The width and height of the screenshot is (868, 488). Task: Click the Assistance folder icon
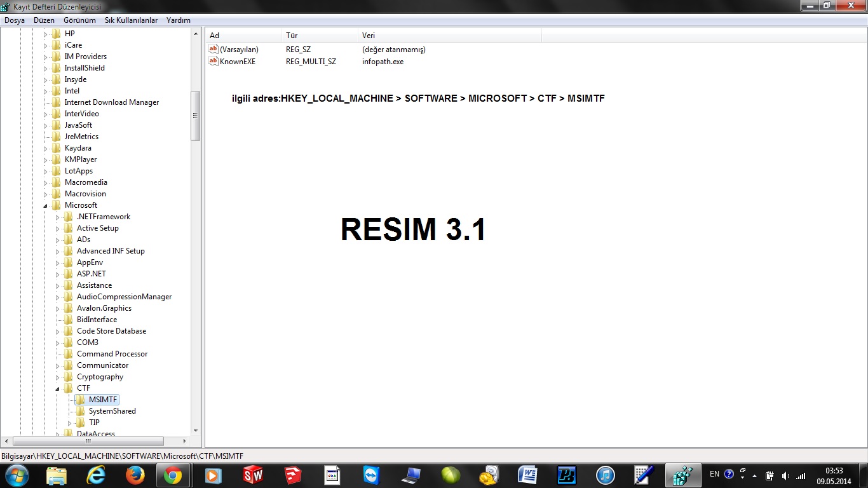point(69,285)
